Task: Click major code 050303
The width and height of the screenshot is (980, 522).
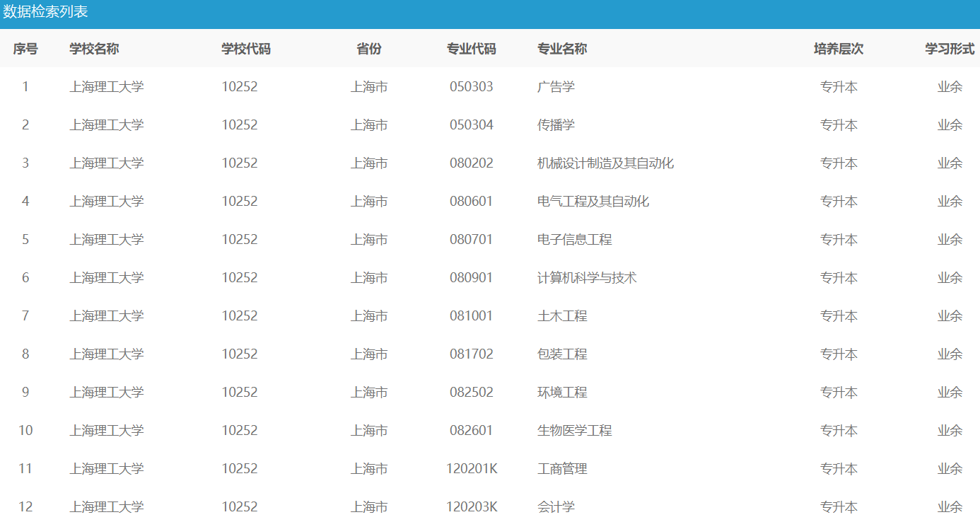Action: tap(472, 87)
